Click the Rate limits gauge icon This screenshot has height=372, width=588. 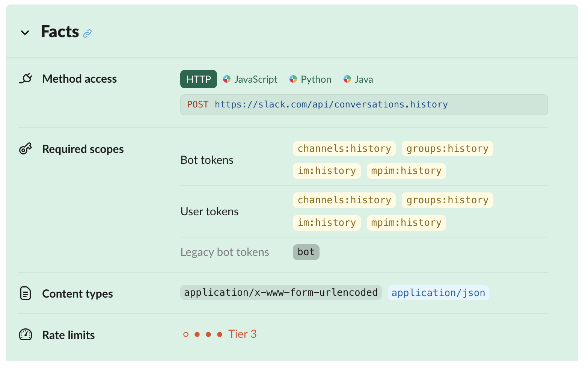pyautogui.click(x=26, y=334)
